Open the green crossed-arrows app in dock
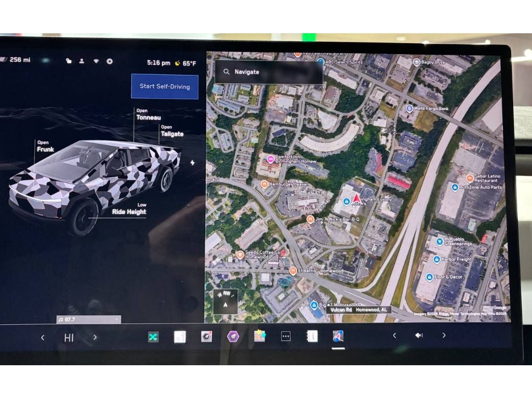 (x=153, y=337)
